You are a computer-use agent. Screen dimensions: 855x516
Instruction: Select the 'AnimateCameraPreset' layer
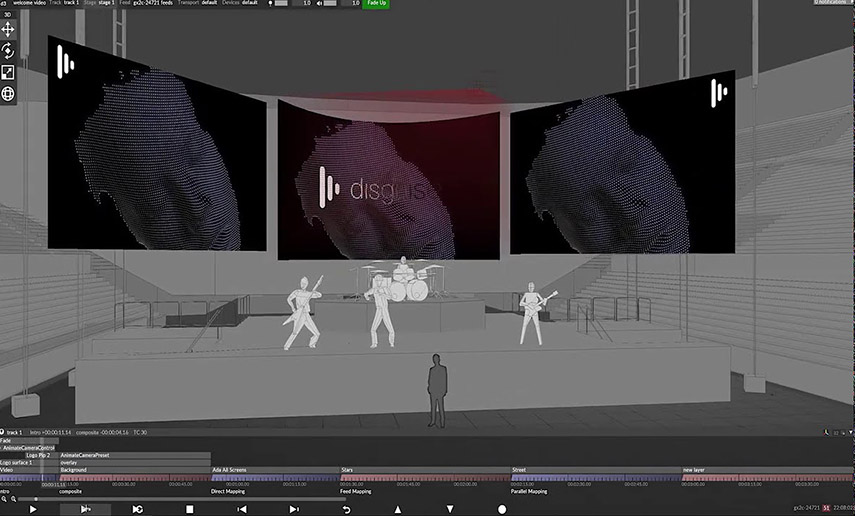pyautogui.click(x=135, y=455)
